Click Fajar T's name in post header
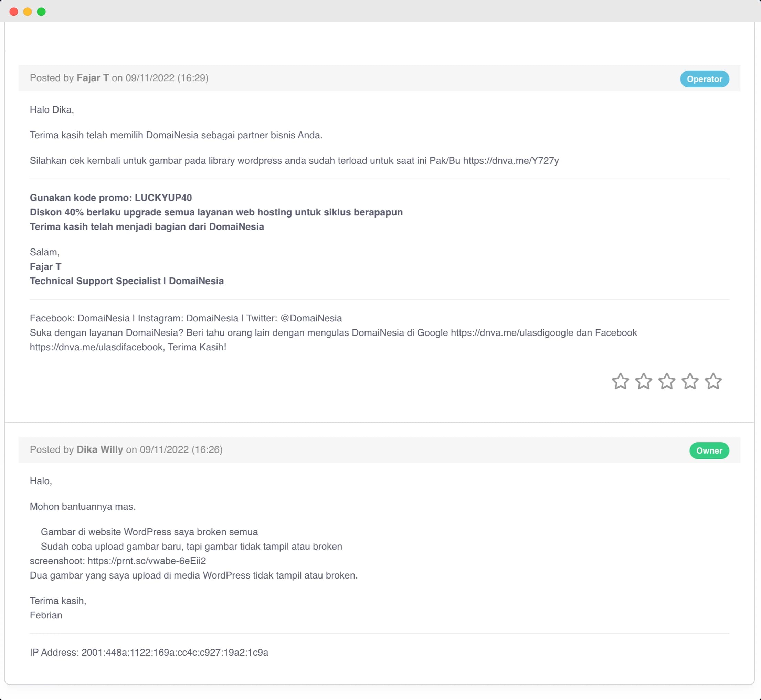The width and height of the screenshot is (761, 700). tap(93, 78)
